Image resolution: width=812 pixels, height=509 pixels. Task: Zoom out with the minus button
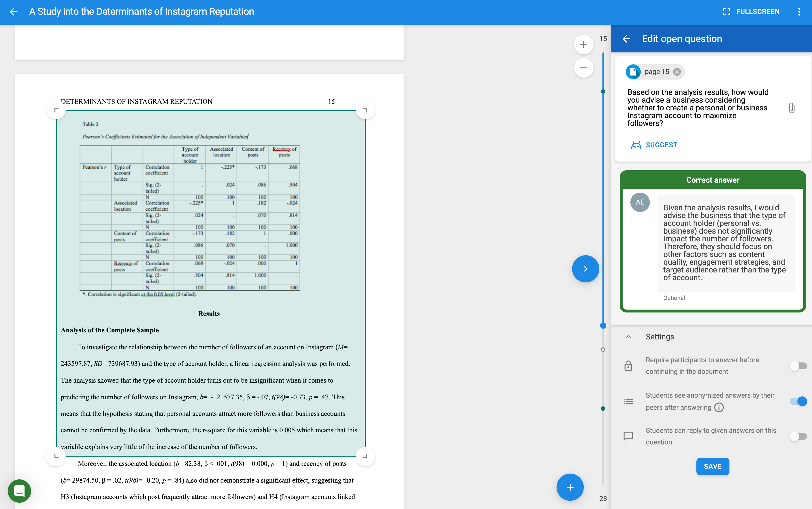pos(584,68)
